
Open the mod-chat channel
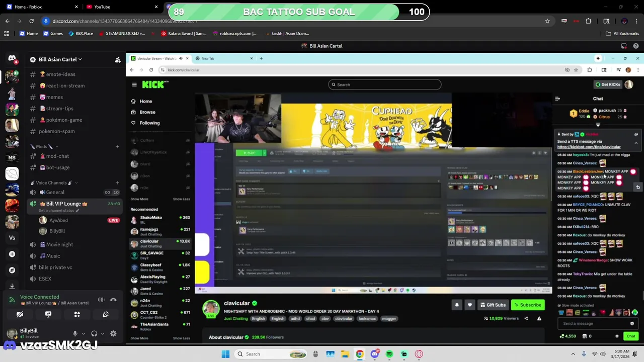[x=74, y=156]
